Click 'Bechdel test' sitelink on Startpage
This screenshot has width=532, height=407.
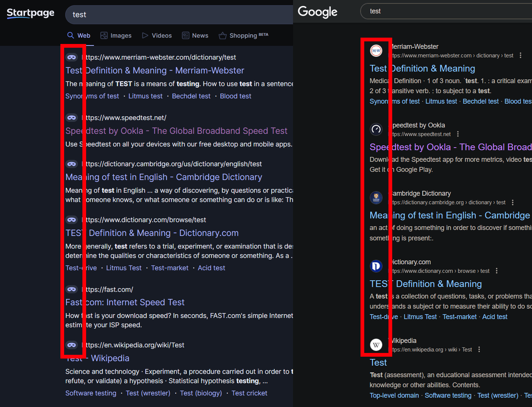(191, 96)
